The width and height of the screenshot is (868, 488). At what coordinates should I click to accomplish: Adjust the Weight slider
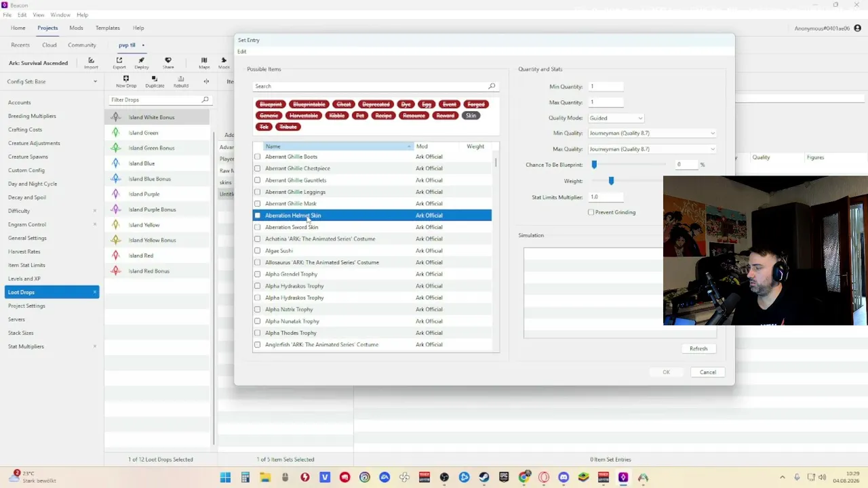click(611, 181)
